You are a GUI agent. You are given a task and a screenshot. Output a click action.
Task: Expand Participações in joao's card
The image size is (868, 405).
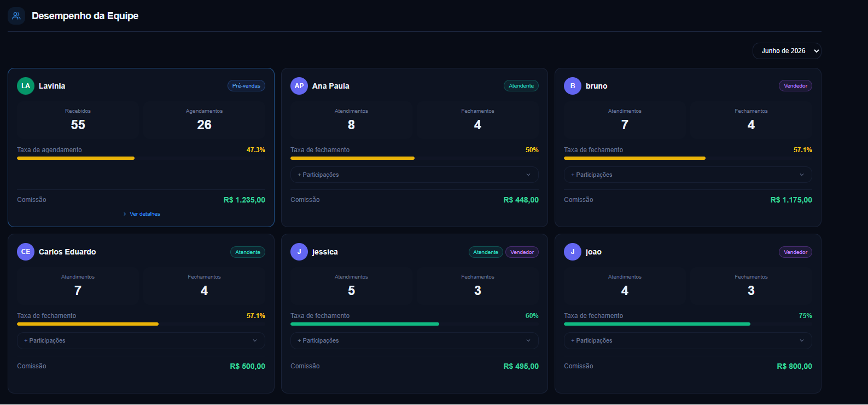688,340
